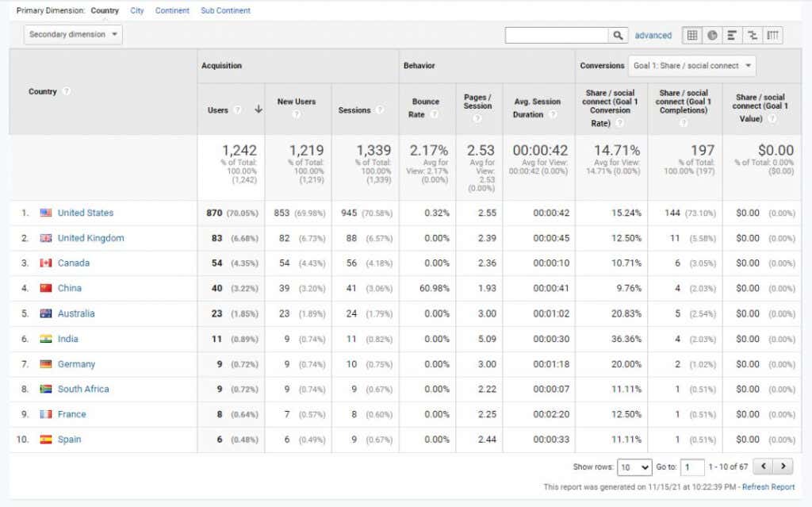812x507 pixels.
Task: Open the Show rows selector
Action: coord(634,467)
